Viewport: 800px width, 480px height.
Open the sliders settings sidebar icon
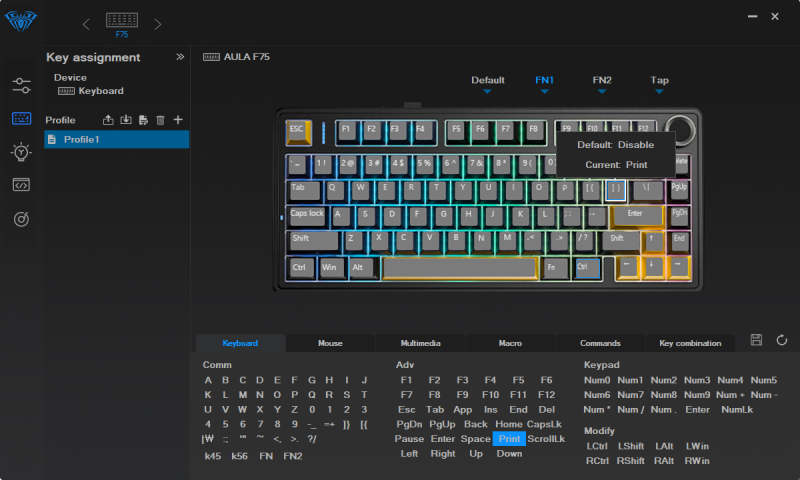[21, 86]
